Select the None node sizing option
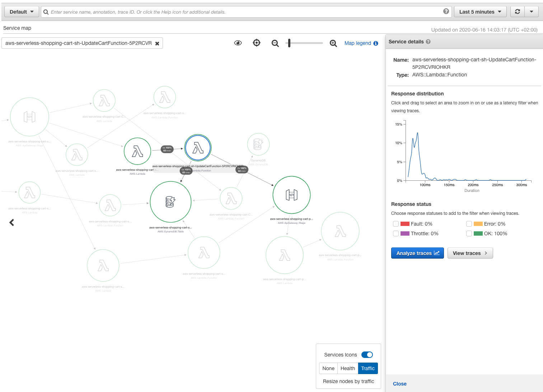Screen dimensions: 543x392 point(328,368)
